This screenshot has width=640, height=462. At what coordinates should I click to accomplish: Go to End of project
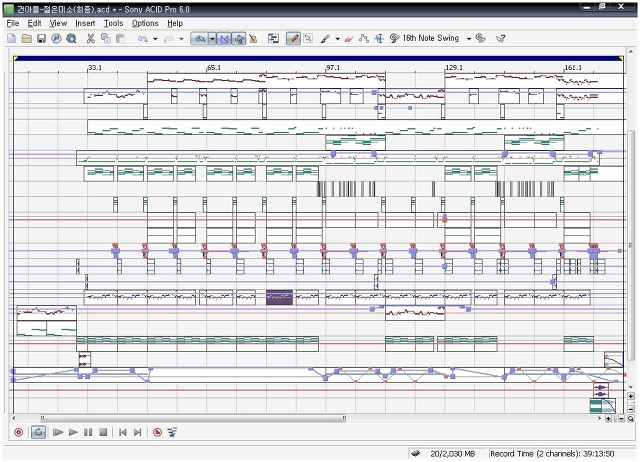[x=138, y=432]
